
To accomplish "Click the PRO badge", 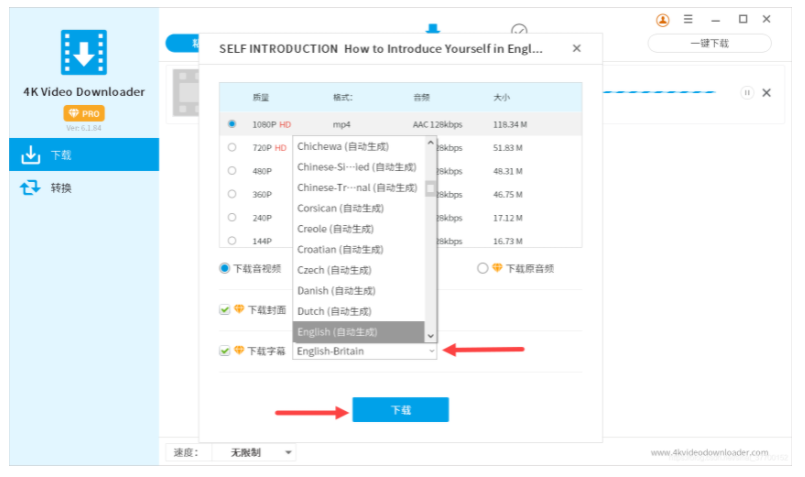I will tap(84, 114).
